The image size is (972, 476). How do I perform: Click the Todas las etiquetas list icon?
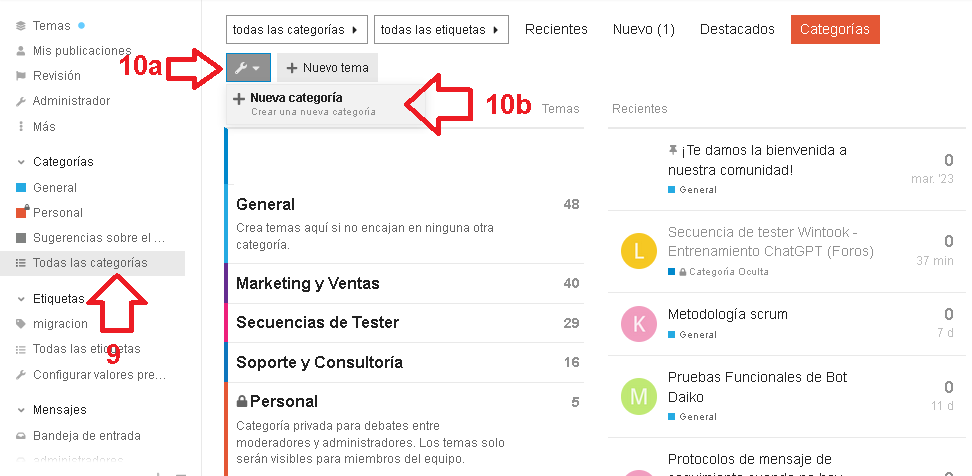(x=21, y=349)
